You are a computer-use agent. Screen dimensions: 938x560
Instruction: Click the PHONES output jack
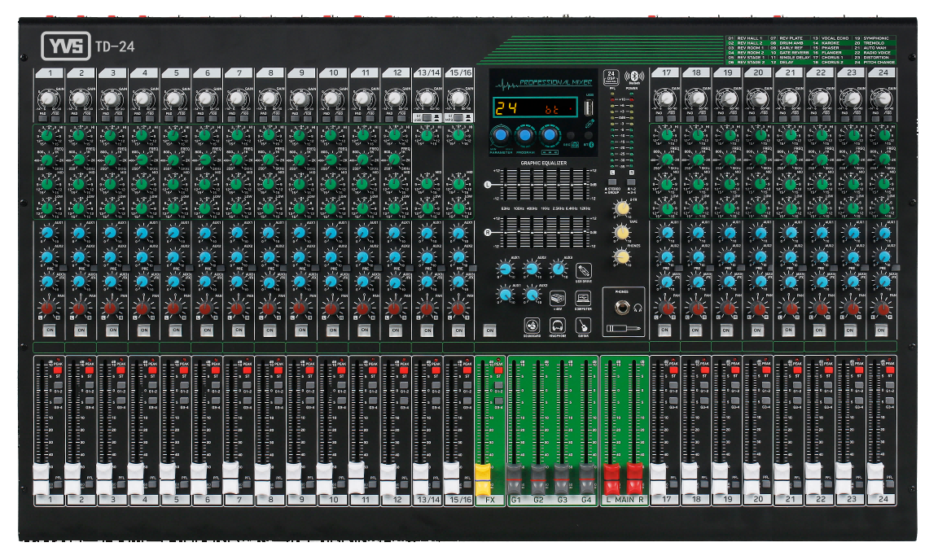pyautogui.click(x=622, y=308)
